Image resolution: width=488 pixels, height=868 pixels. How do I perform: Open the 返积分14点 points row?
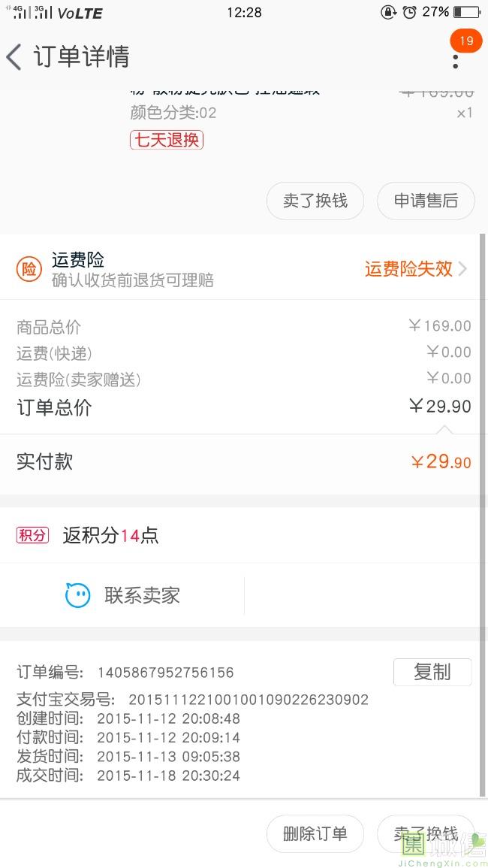click(110, 535)
